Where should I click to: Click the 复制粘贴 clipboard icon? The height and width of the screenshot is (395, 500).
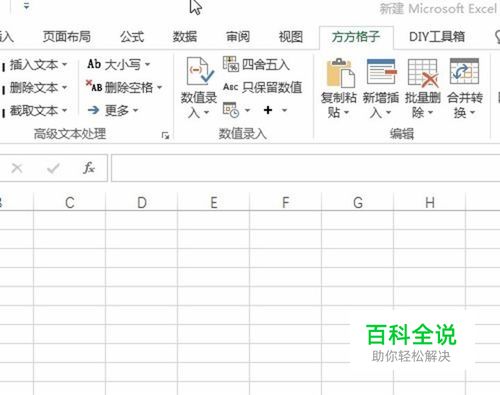click(340, 73)
